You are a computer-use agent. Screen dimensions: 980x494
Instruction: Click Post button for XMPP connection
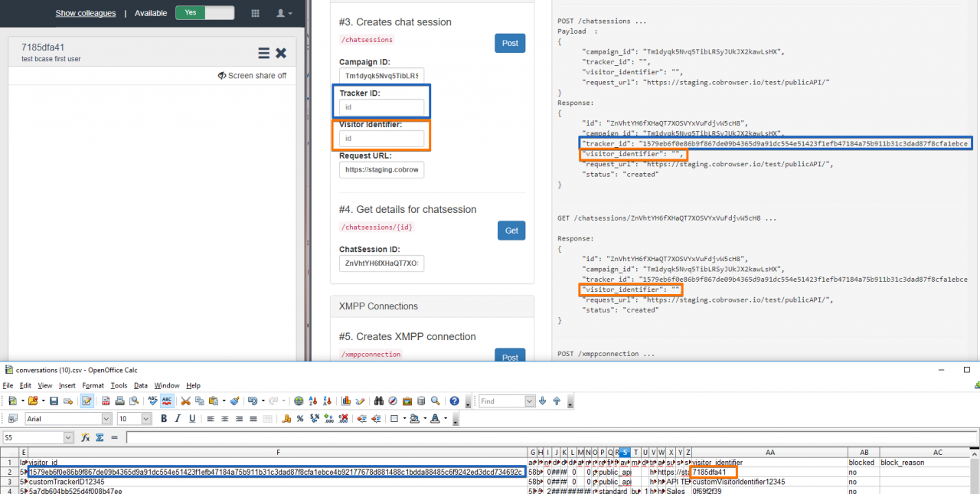pos(510,357)
